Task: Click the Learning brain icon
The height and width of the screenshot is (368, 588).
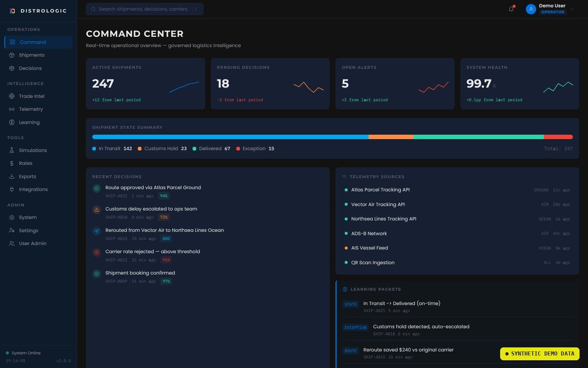Action: (12, 122)
